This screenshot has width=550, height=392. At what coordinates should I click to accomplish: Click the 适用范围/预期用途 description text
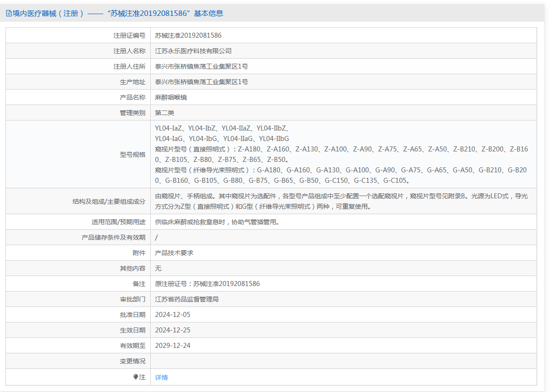tap(217, 222)
